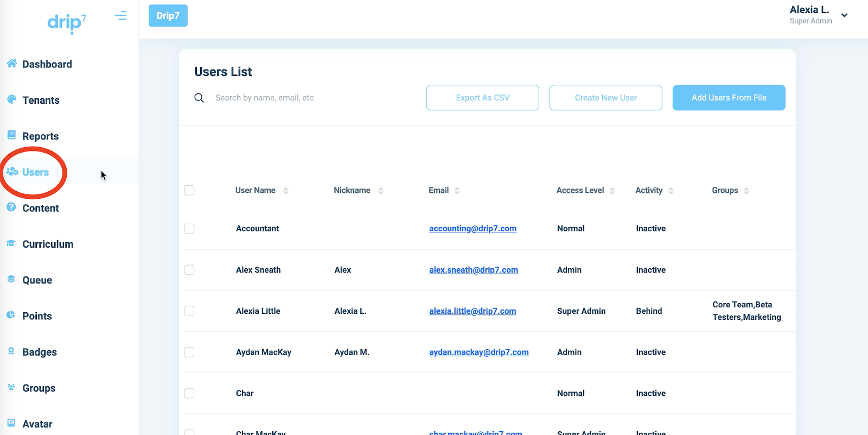Click the User Name column header
Screen dimensions: 868x435
[256, 190]
